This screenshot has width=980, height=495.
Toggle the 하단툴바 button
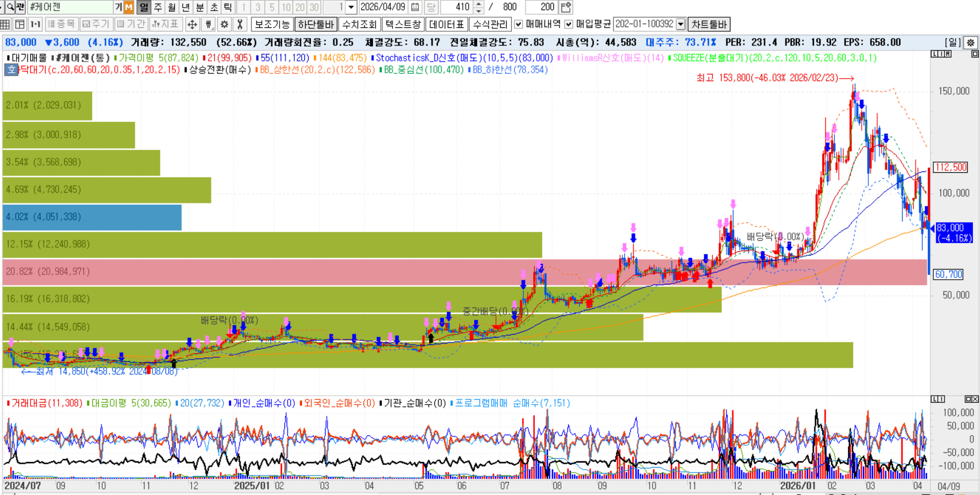(x=316, y=24)
